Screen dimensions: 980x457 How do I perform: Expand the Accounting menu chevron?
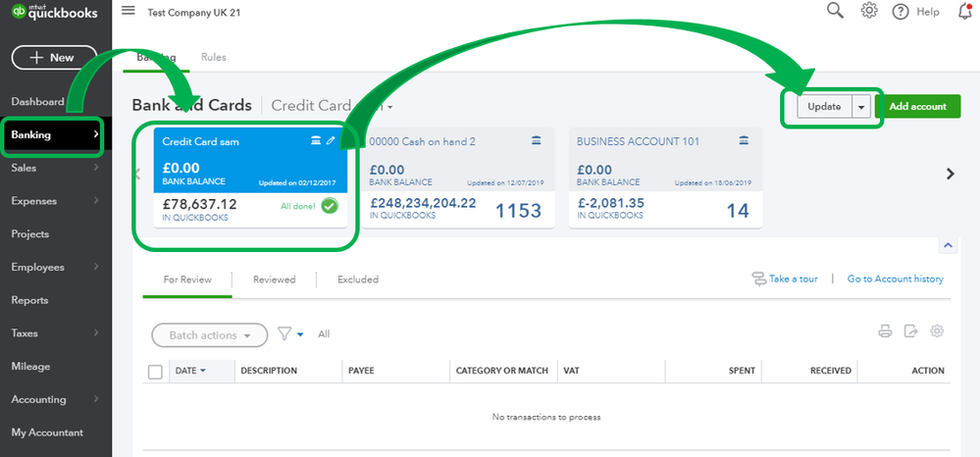coord(96,399)
